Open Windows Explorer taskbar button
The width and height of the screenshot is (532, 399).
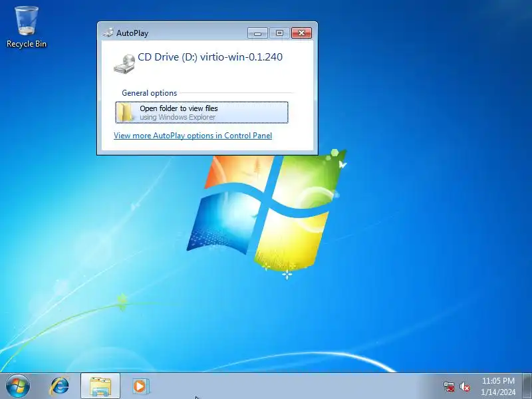coord(100,386)
